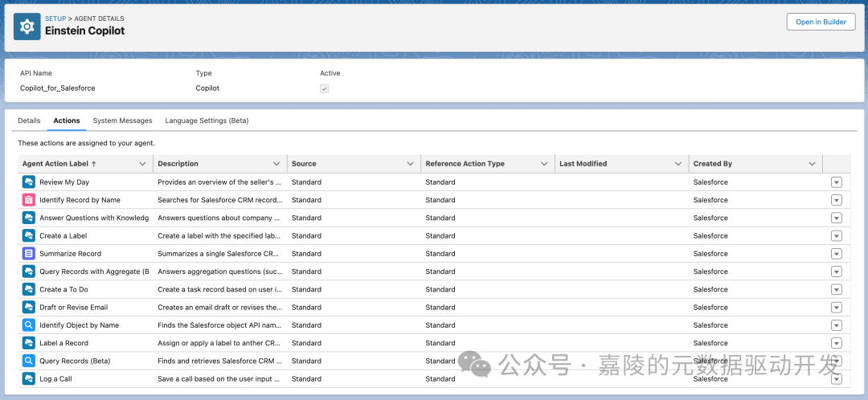
Task: Click Salesforce creator in Review My Day row
Action: click(x=710, y=182)
